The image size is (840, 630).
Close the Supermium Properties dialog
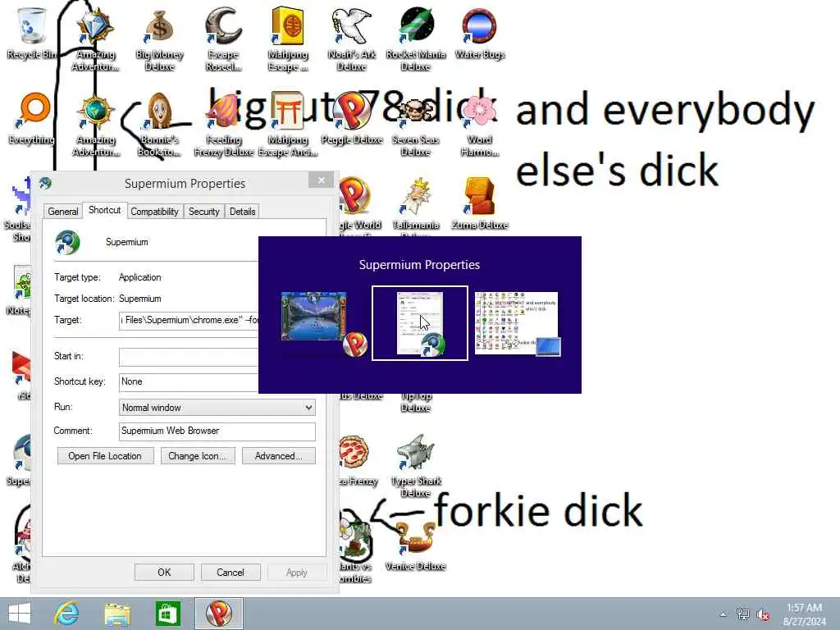[321, 180]
